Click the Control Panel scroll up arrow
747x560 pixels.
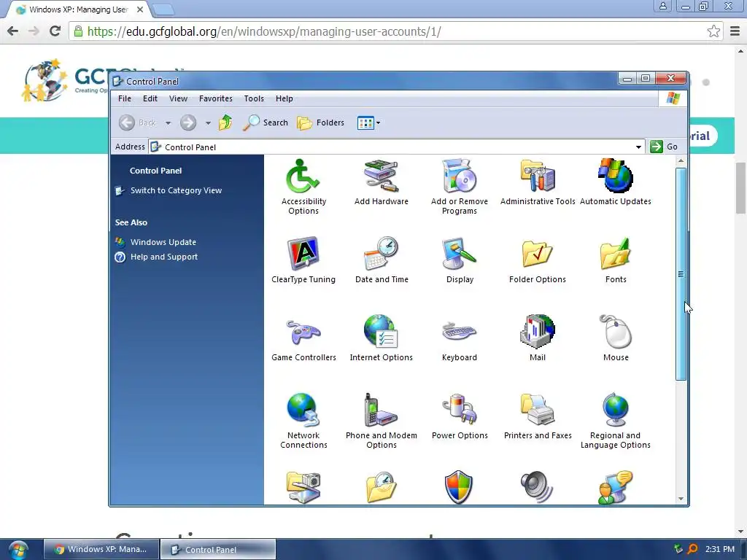click(x=681, y=161)
